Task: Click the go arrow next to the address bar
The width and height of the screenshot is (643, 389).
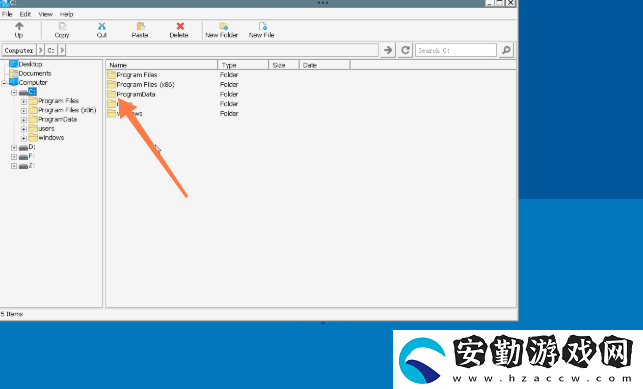Action: pos(388,50)
